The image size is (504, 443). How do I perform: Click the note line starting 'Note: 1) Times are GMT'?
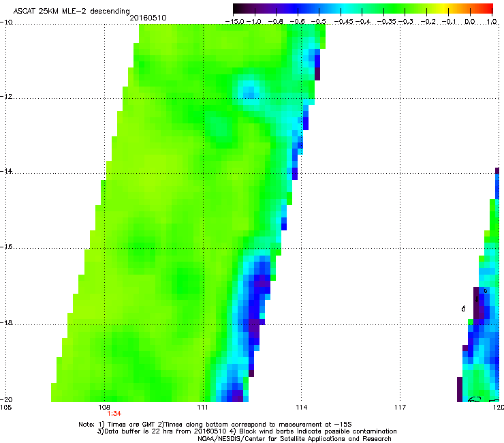point(215,425)
